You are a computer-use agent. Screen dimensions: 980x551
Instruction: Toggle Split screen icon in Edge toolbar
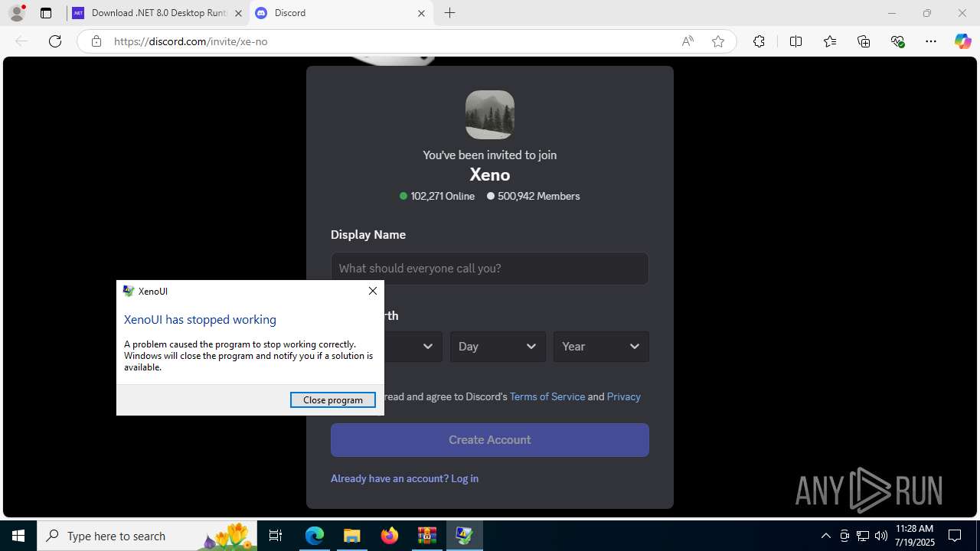point(795,41)
